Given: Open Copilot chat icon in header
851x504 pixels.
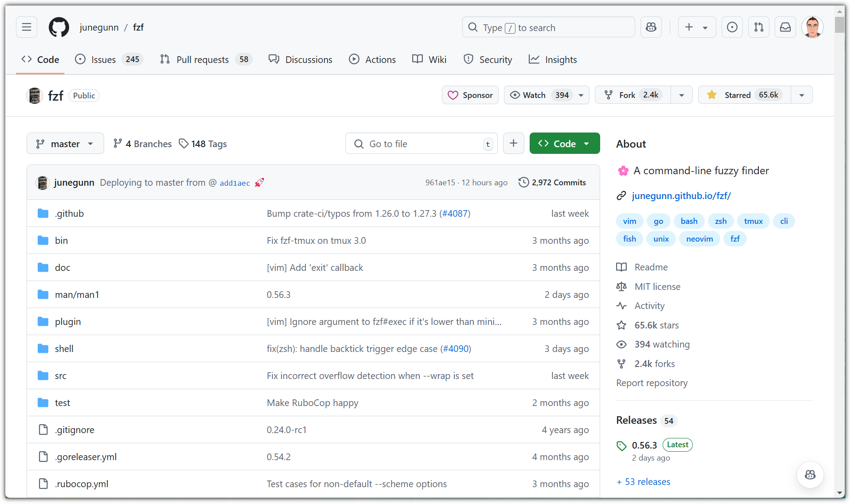Looking at the screenshot, I should click(x=651, y=27).
